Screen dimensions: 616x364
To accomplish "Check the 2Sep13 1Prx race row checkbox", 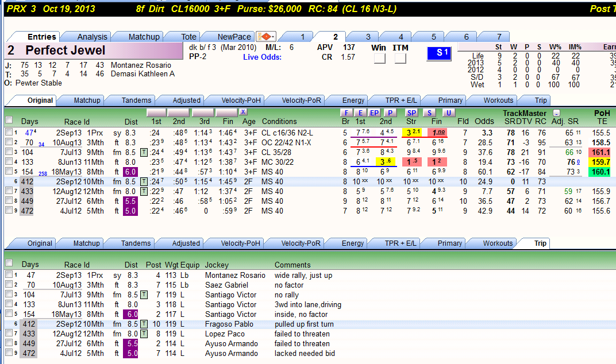I will (x=9, y=132).
